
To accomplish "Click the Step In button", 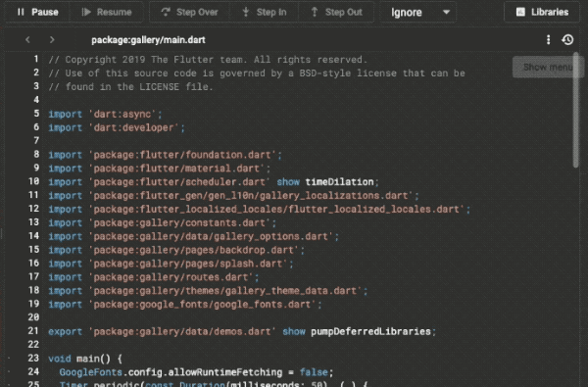I will coord(265,12).
